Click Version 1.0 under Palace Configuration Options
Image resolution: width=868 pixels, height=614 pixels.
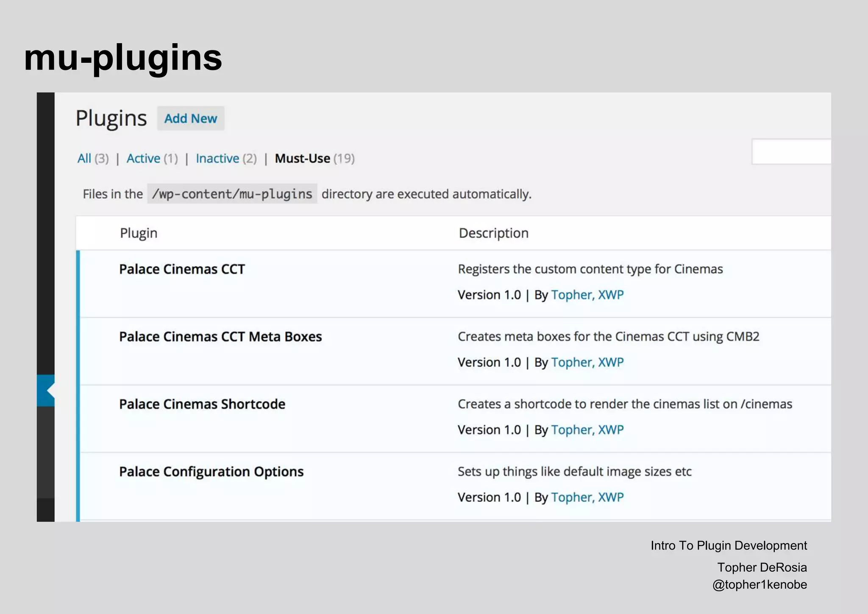click(x=489, y=497)
